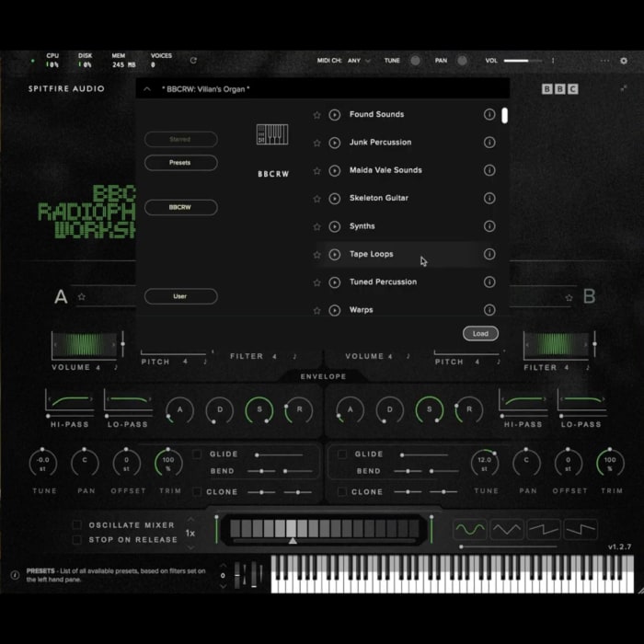Select the User filter
This screenshot has width=644, height=644.
180,296
